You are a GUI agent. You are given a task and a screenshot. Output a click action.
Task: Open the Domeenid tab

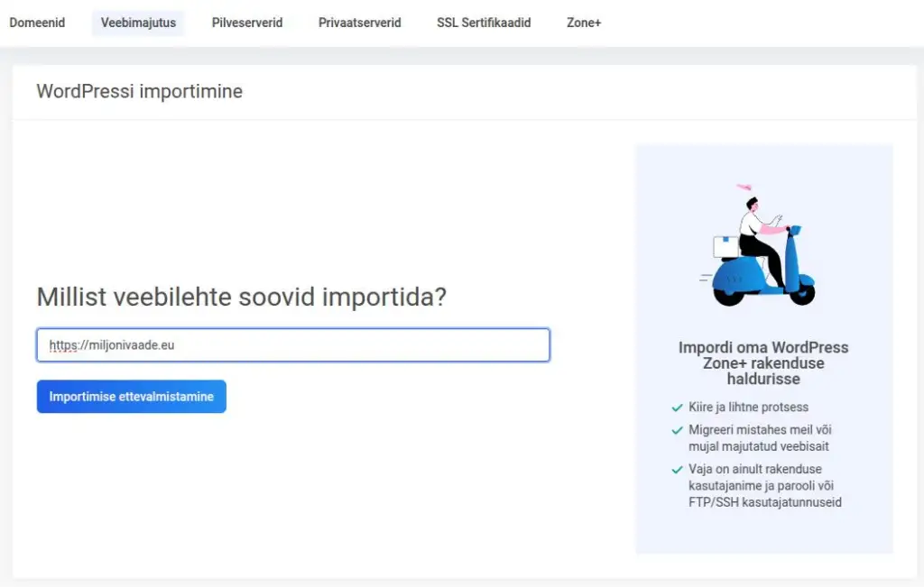[x=37, y=23]
